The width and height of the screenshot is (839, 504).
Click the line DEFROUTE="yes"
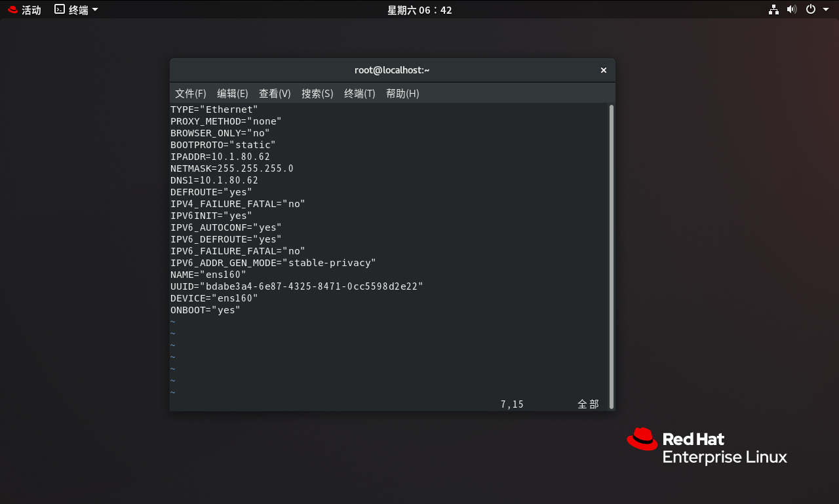coord(211,192)
